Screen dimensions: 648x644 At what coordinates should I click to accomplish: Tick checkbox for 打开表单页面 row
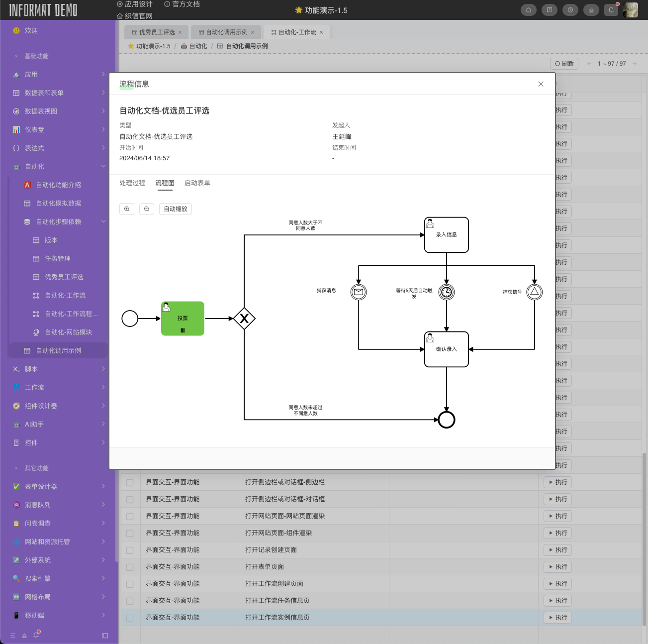click(x=130, y=567)
